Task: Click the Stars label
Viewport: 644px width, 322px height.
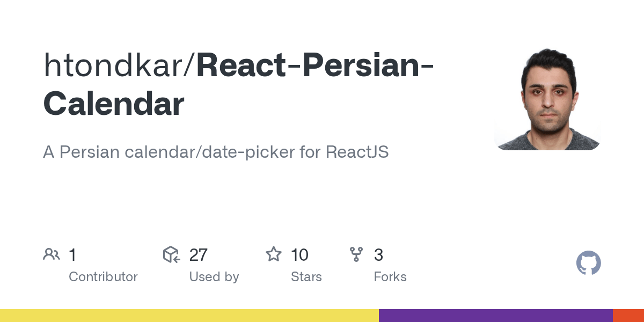Action: pos(306,277)
